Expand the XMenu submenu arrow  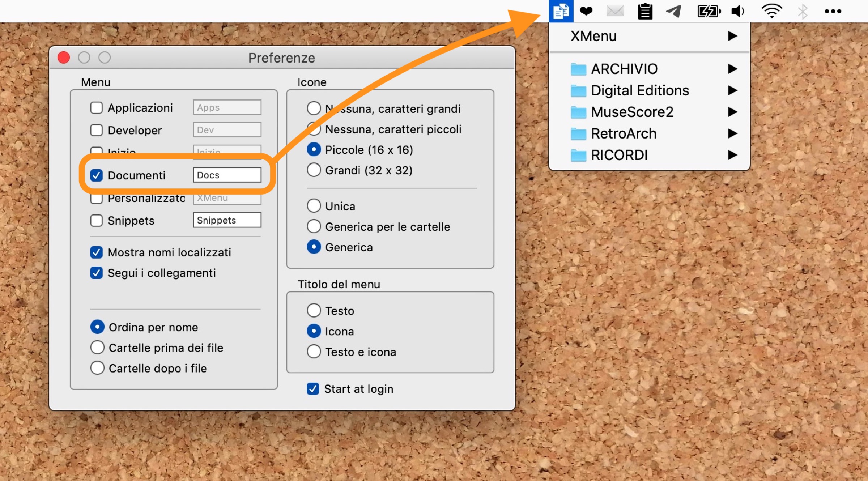732,36
